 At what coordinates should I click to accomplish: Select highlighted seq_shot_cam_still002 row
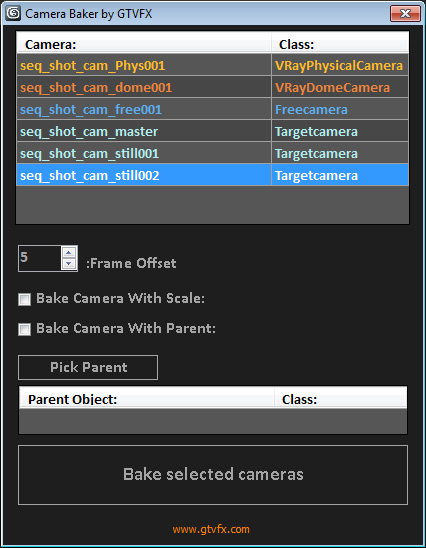[x=212, y=175]
